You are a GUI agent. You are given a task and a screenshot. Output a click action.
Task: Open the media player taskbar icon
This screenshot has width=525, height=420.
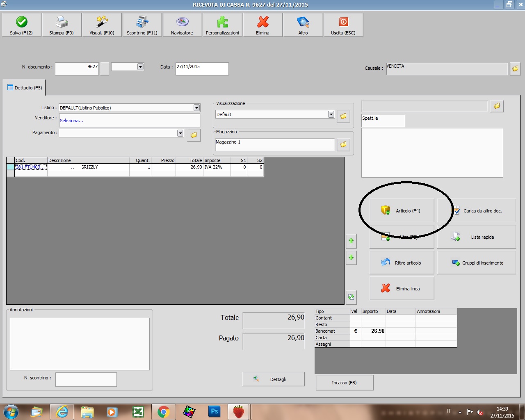coord(112,411)
